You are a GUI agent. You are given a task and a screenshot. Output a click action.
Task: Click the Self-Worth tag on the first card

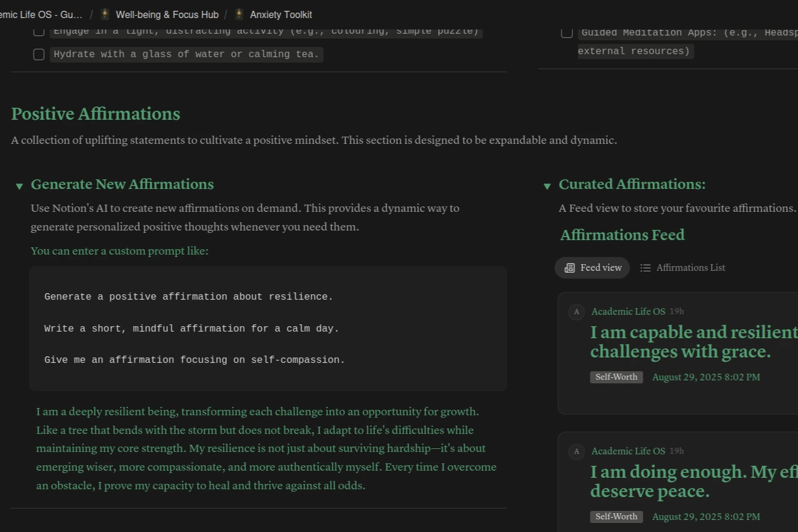(x=616, y=377)
